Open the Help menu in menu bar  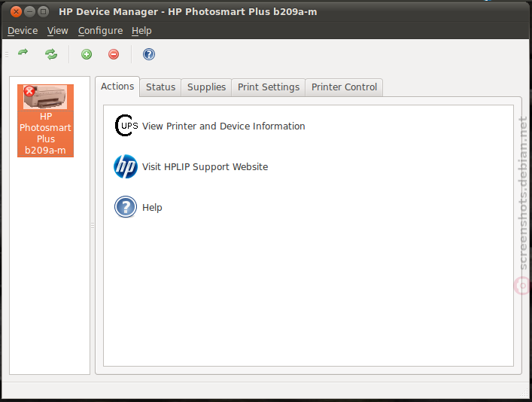tap(141, 31)
